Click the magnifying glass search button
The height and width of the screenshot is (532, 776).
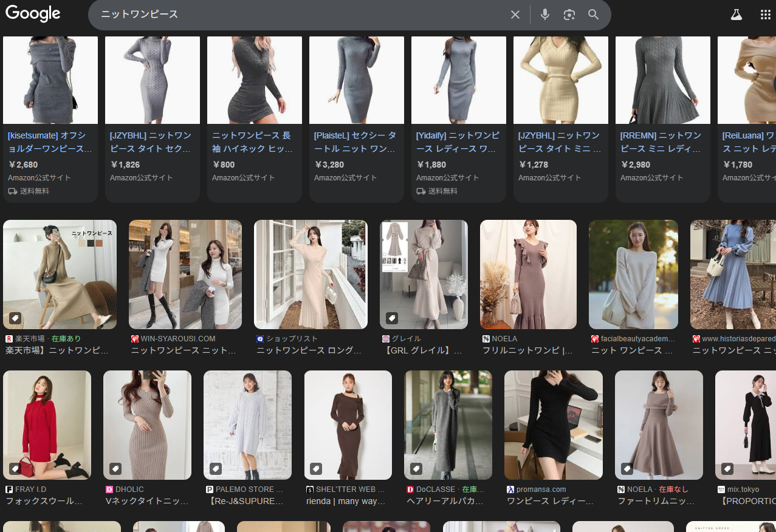click(x=593, y=15)
